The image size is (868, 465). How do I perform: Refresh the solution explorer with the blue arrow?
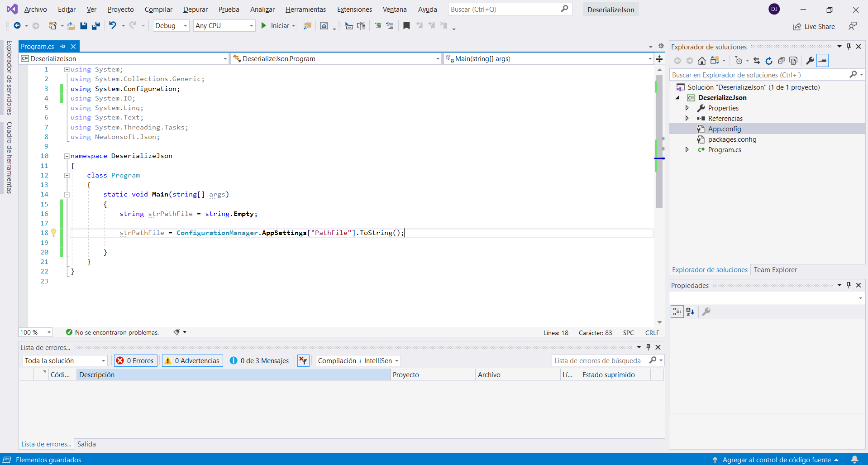coord(768,61)
